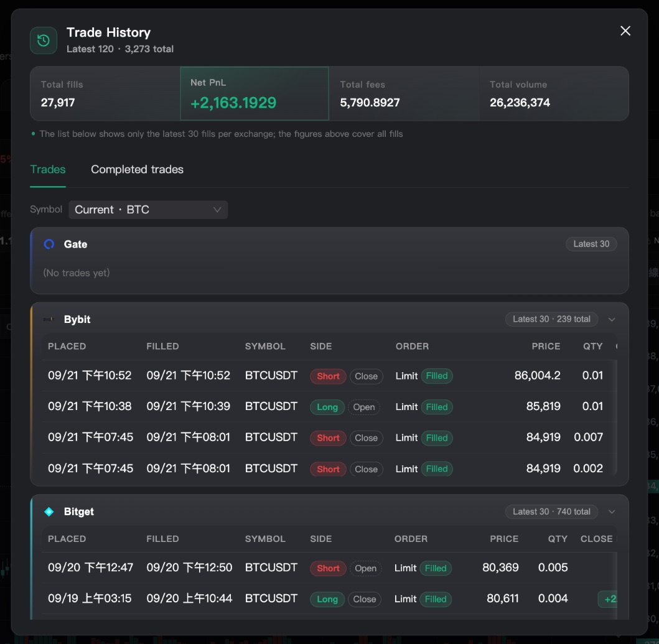The height and width of the screenshot is (644, 659).
Task: Select the Total fees summary card
Action: [x=403, y=93]
